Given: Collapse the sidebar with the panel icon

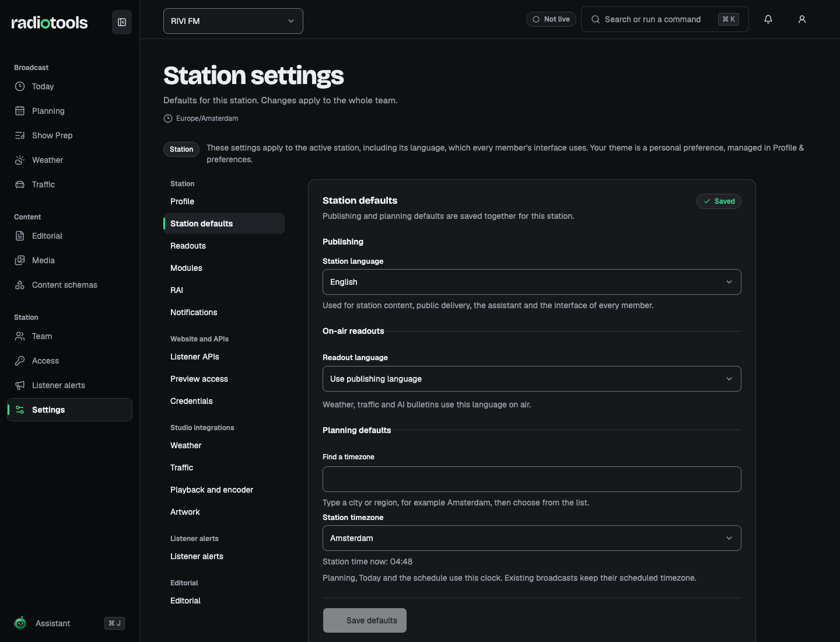Looking at the screenshot, I should pyautogui.click(x=122, y=22).
